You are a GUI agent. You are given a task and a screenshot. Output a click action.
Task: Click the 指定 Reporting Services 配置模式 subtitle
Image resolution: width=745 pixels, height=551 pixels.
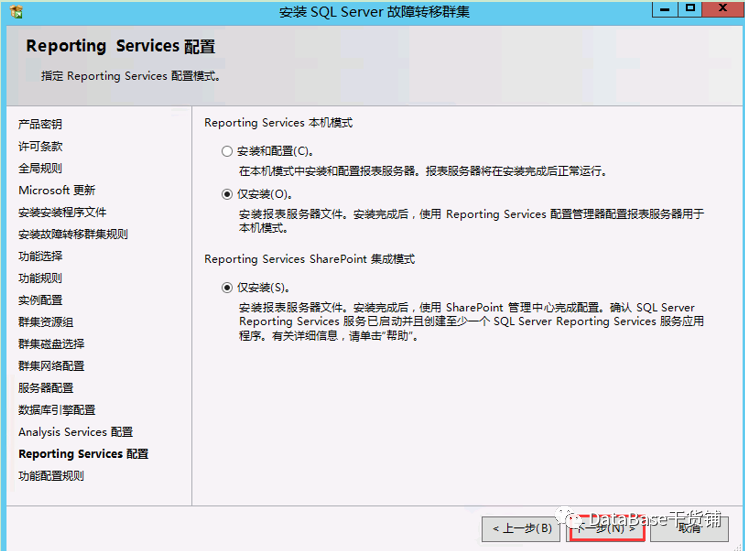(131, 76)
